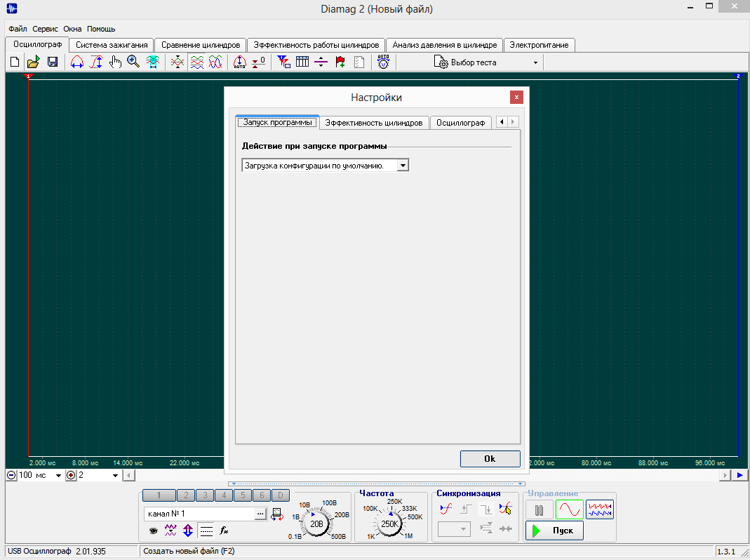Switch to Система зажигания tab
Image resolution: width=750 pixels, height=560 pixels.
coord(112,45)
